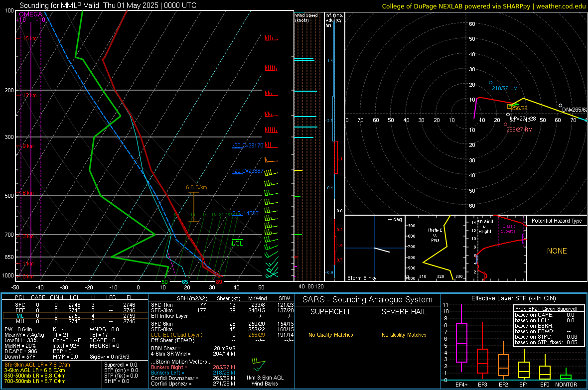The image size is (588, 390).
Task: Click the orange NONE hazard type
Action: (557, 251)
